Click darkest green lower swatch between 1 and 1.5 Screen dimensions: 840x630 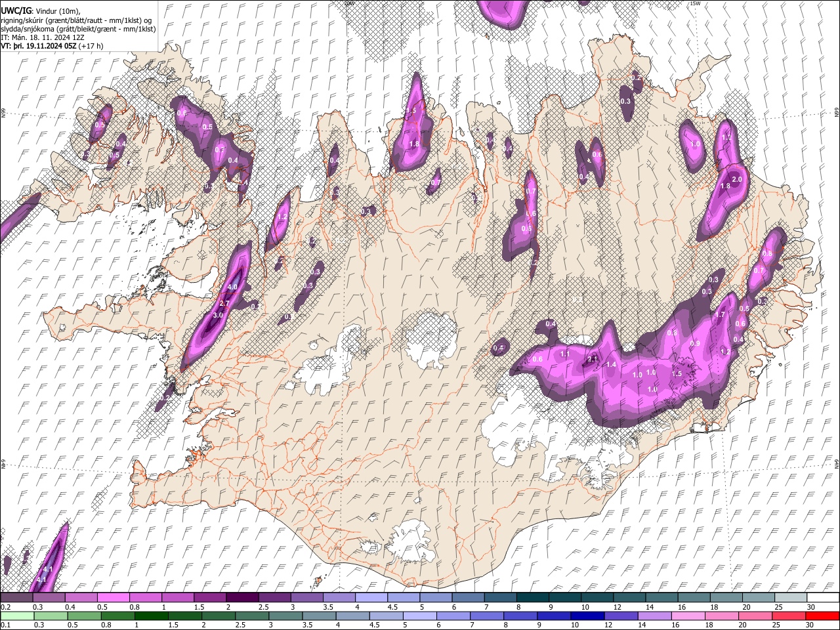coord(151,616)
